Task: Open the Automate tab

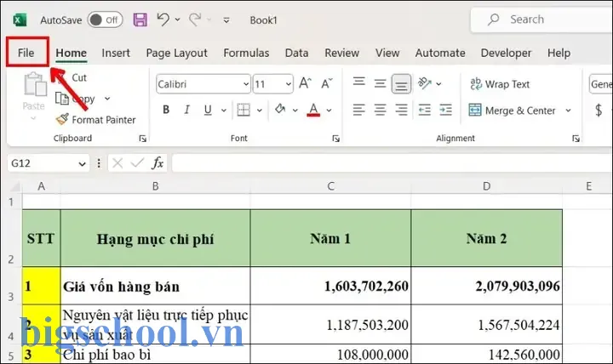Action: 440,53
